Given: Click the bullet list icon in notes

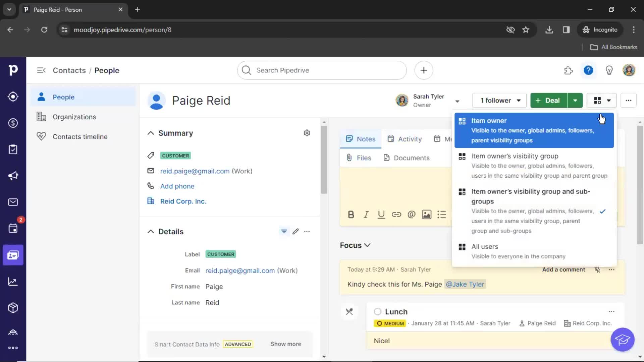Looking at the screenshot, I should coord(441,215).
